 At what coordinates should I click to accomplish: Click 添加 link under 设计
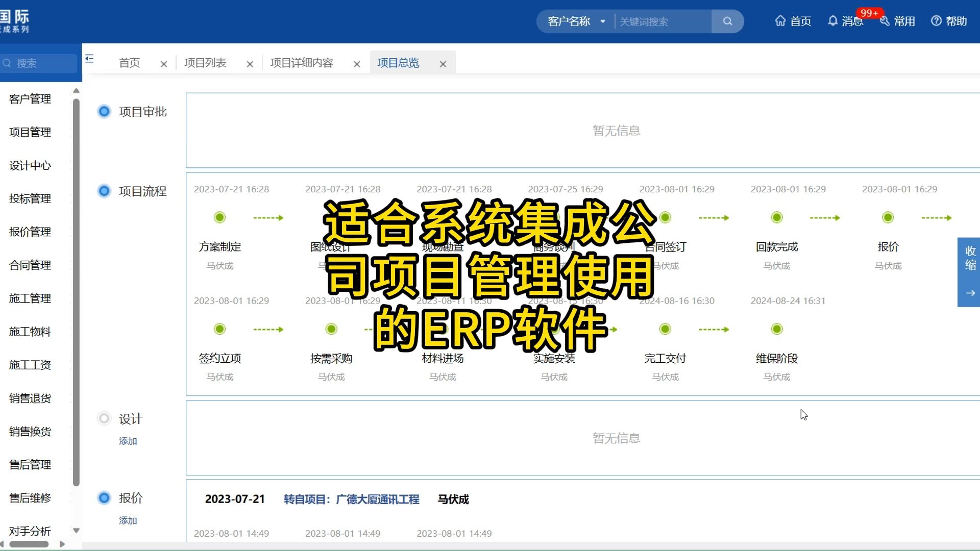(128, 441)
